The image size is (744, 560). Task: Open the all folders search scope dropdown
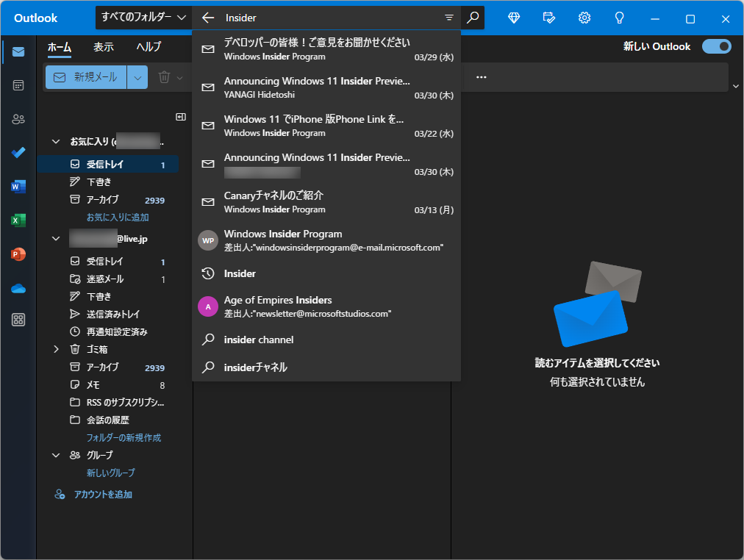pos(143,18)
